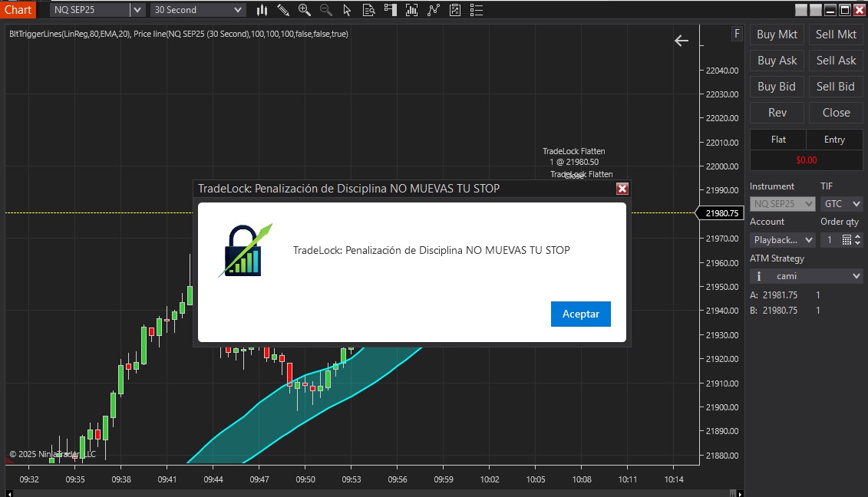
Task: Click the ATM Strategy info icon
Action: tap(759, 276)
